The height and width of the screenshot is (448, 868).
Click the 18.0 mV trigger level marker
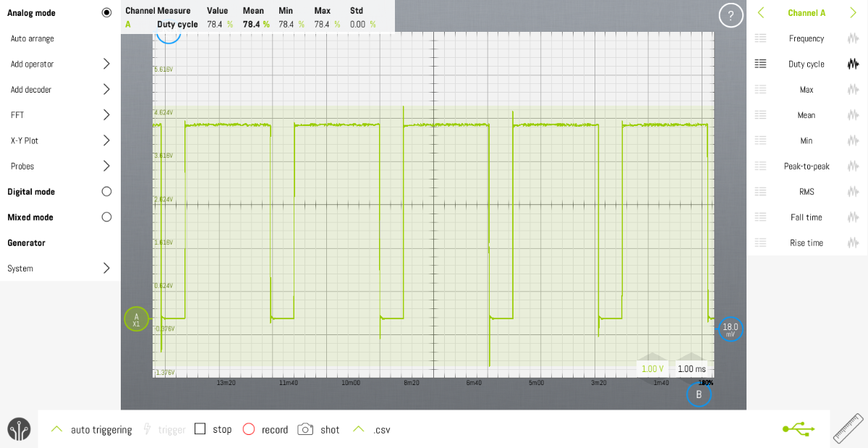tap(731, 329)
